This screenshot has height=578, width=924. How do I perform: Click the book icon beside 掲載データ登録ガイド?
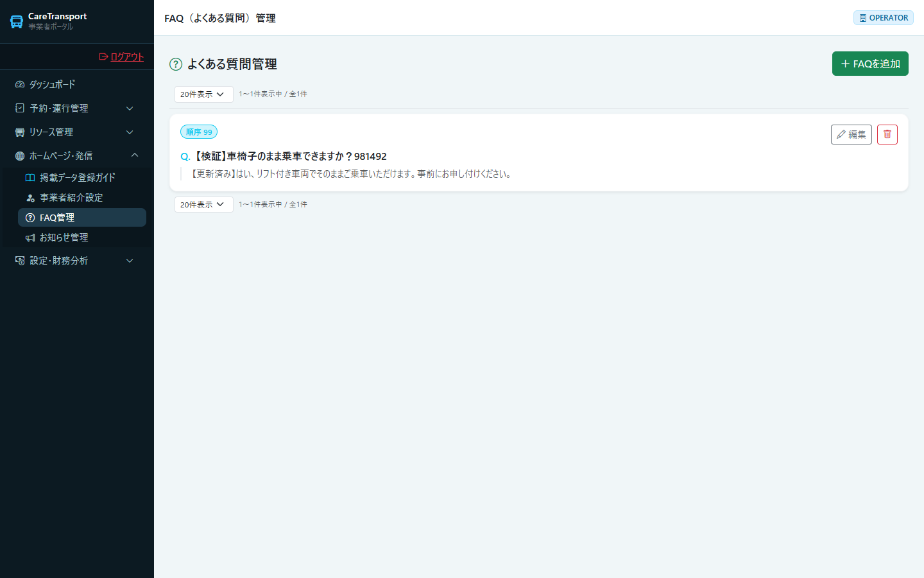click(30, 177)
